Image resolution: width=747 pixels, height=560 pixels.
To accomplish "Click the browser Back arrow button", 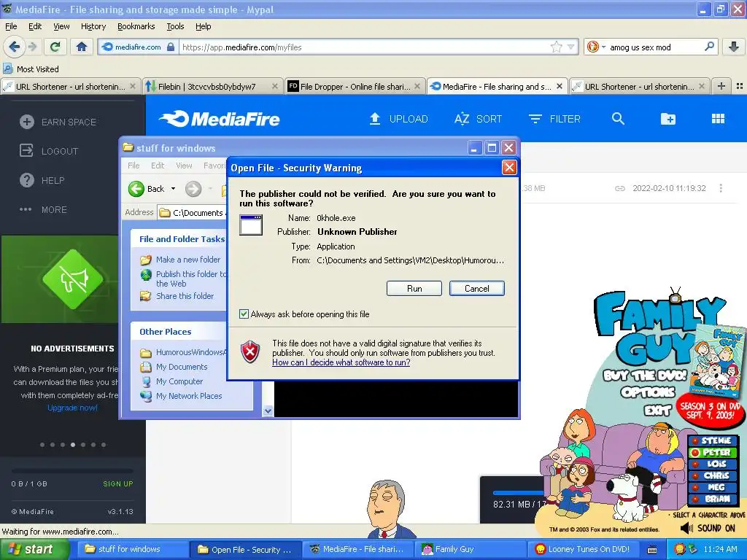I will [15, 47].
